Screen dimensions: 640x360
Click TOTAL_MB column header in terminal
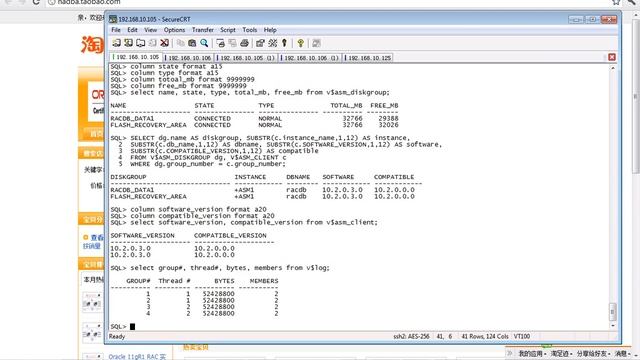[x=346, y=105]
